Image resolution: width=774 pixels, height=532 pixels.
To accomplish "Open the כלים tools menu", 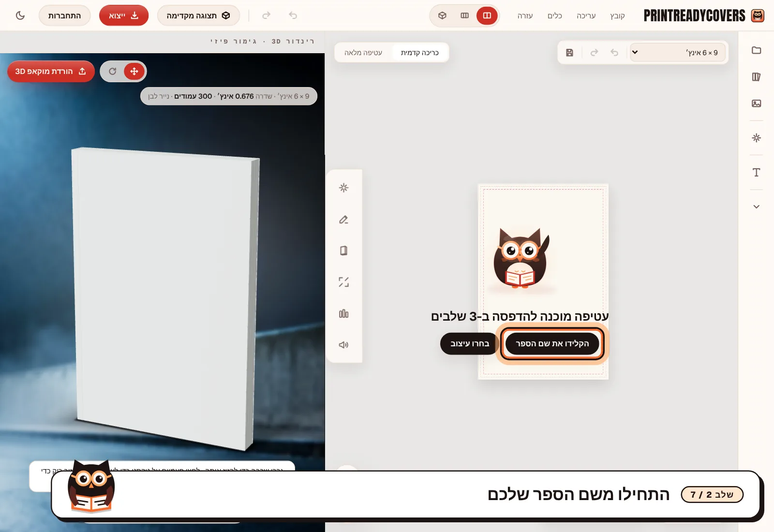I will coord(554,15).
